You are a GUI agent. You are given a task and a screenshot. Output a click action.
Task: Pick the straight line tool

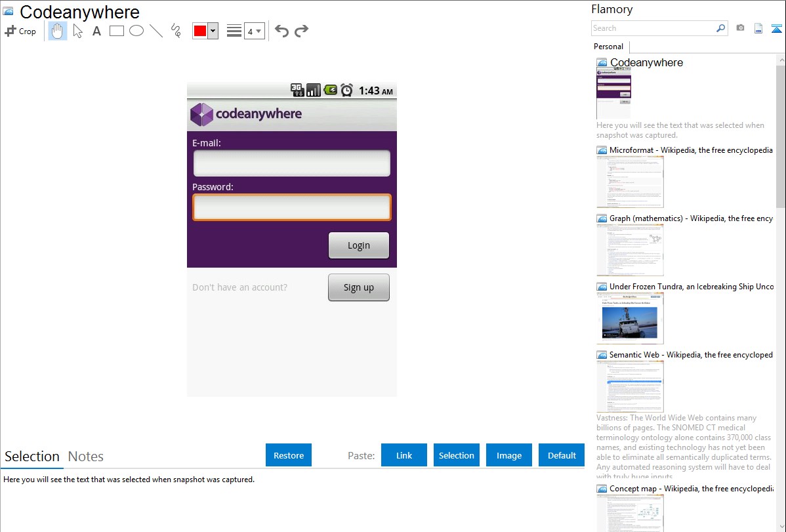click(156, 31)
